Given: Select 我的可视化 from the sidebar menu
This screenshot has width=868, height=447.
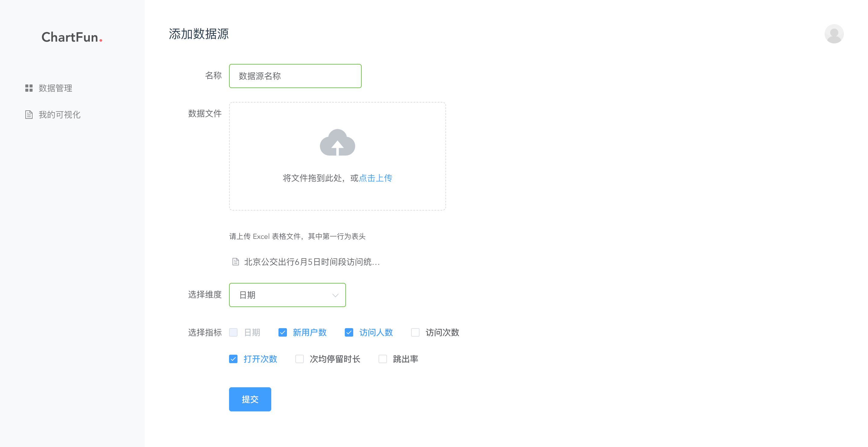Looking at the screenshot, I should tap(59, 115).
